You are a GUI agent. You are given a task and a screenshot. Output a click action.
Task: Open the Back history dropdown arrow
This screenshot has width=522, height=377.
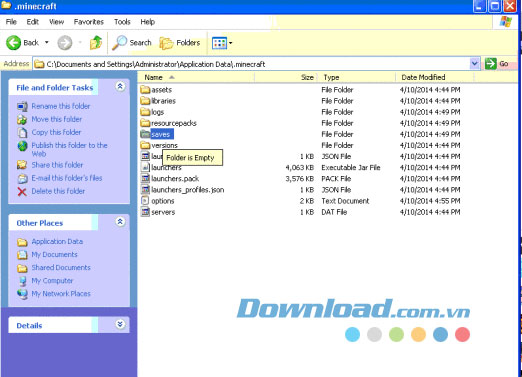tap(47, 42)
